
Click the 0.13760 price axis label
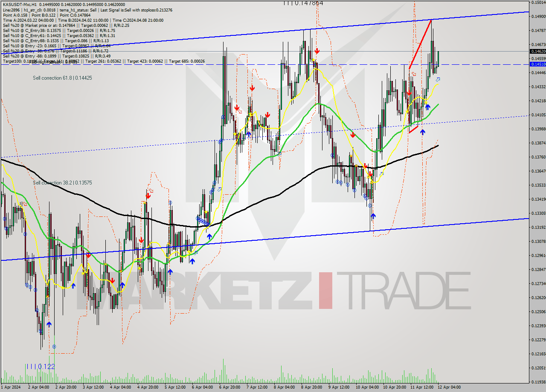pyautogui.click(x=539, y=157)
